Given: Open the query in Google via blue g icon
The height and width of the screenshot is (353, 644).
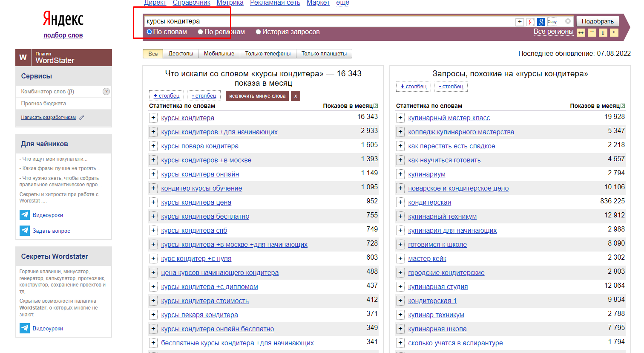Looking at the screenshot, I should click(x=541, y=22).
